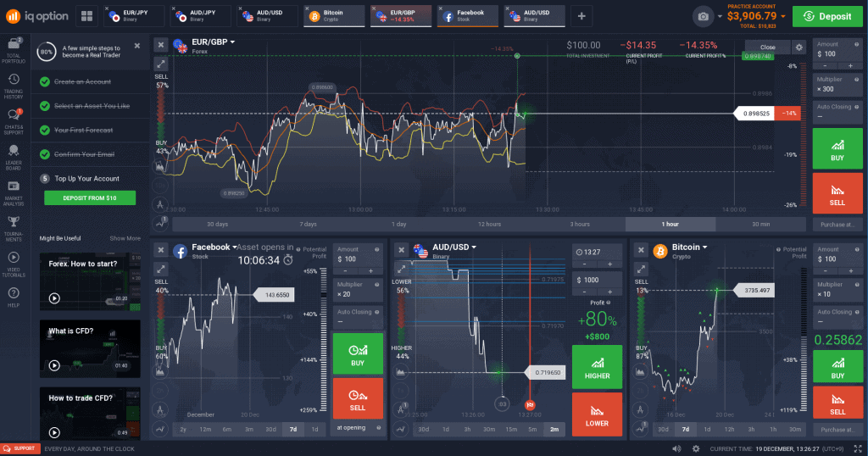
Task: Expand the practice account balance dropdown
Action: click(x=782, y=17)
